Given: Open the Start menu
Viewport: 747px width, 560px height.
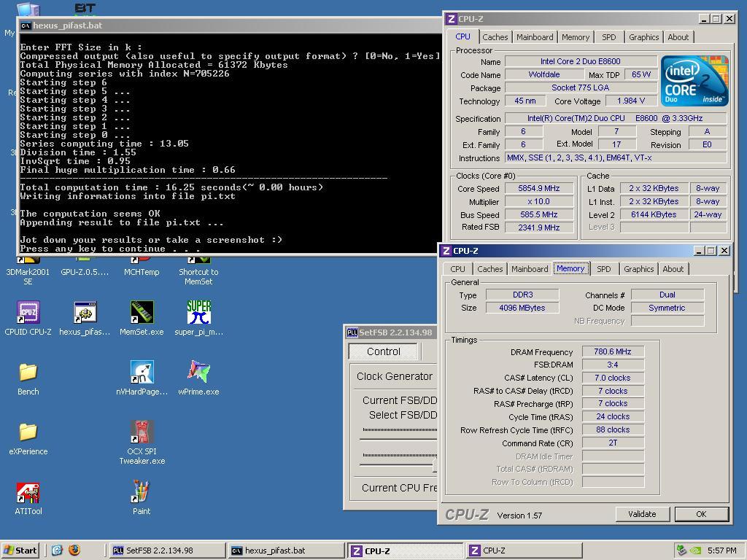Looking at the screenshot, I should click(20, 550).
